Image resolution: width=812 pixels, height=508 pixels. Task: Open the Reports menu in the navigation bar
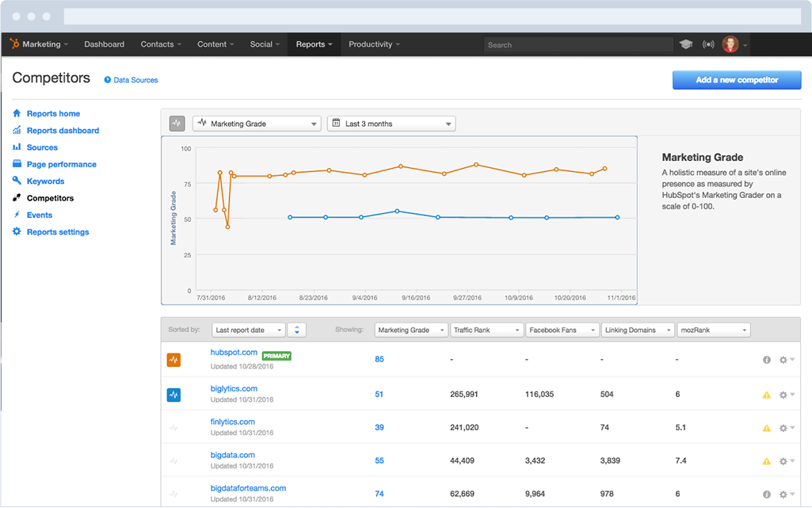tap(313, 44)
